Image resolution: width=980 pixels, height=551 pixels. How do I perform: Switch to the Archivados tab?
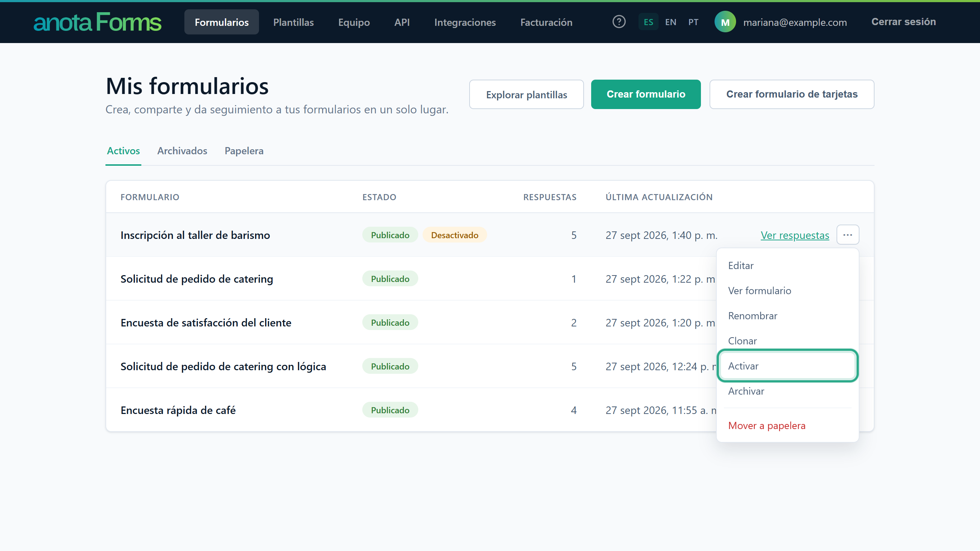tap(182, 151)
